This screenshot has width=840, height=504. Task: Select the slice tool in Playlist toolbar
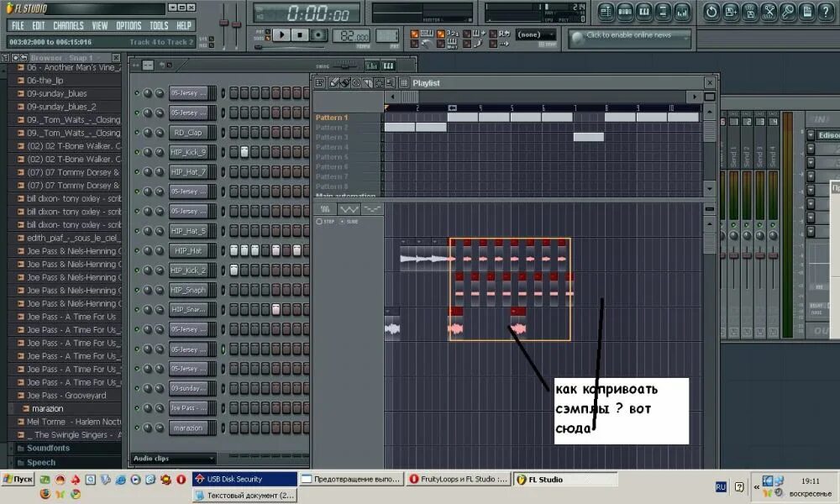coord(368,82)
